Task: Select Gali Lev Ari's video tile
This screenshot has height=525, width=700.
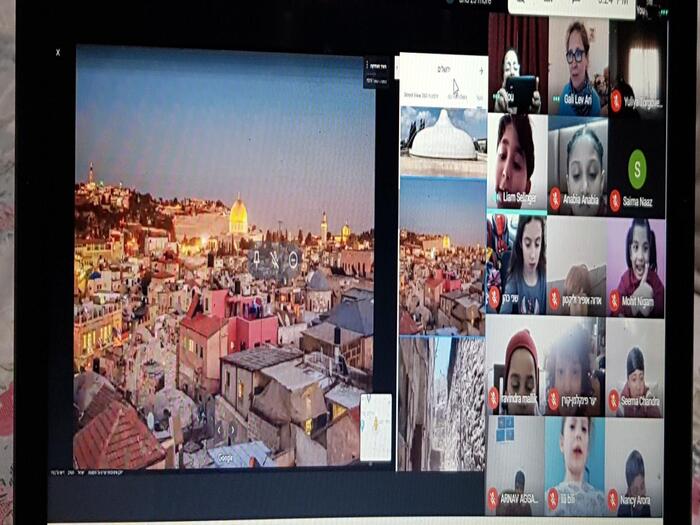Action: 578,66
